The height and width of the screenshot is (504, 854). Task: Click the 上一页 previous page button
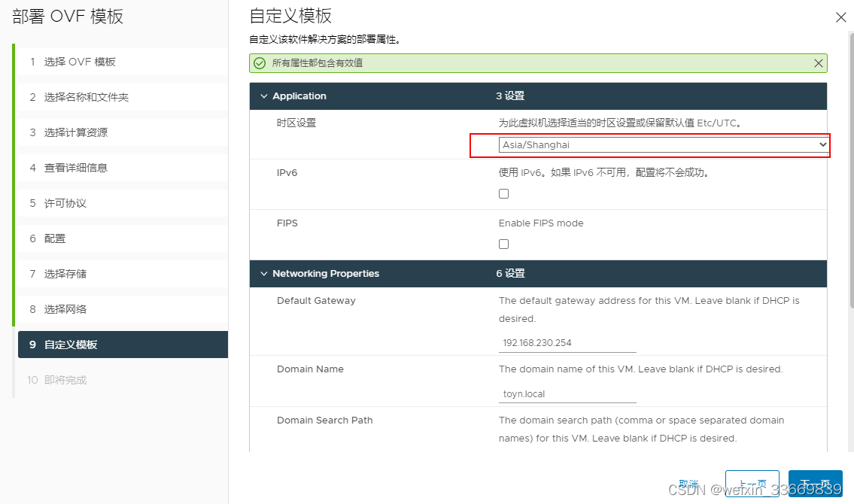coord(752,484)
